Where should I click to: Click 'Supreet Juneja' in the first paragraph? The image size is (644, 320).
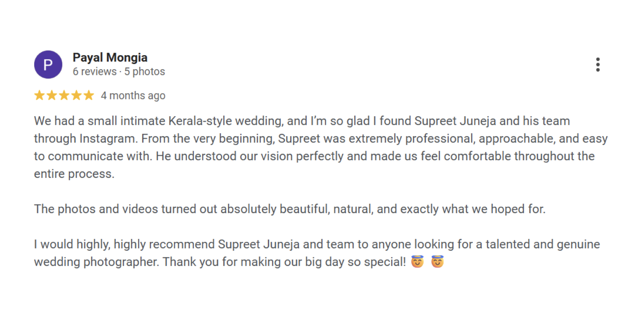point(455,121)
